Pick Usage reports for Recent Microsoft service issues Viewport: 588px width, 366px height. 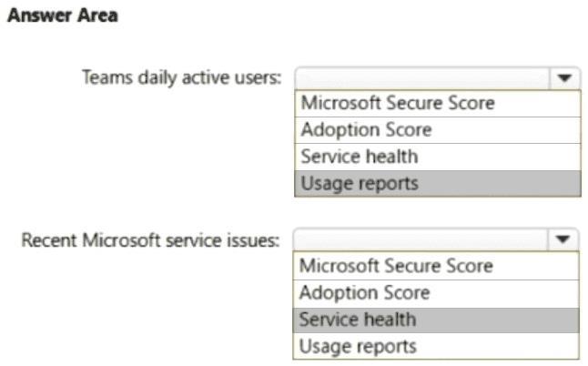pos(436,346)
